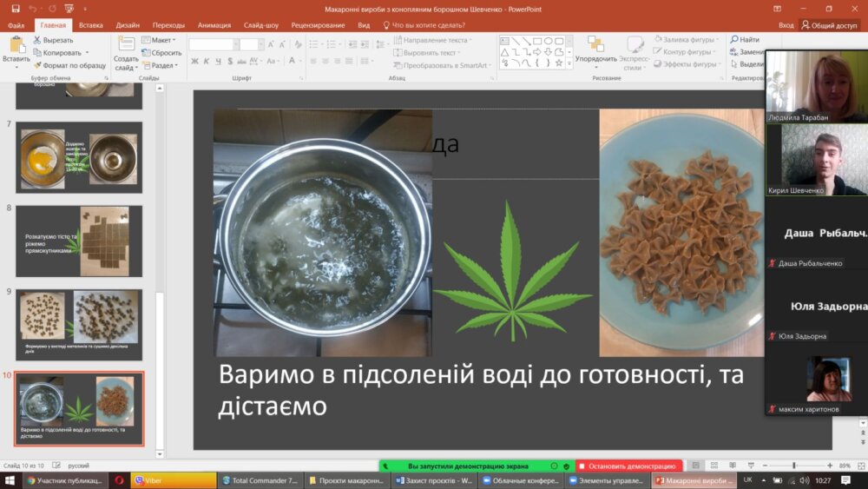Open Viber from the taskbar
The height and width of the screenshot is (489, 868).
click(x=174, y=480)
